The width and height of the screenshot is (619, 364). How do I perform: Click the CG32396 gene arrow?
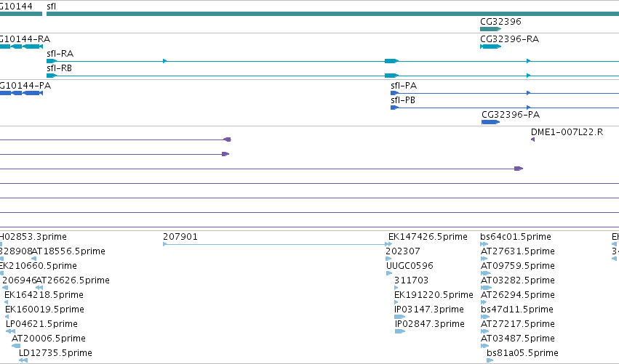pos(491,29)
